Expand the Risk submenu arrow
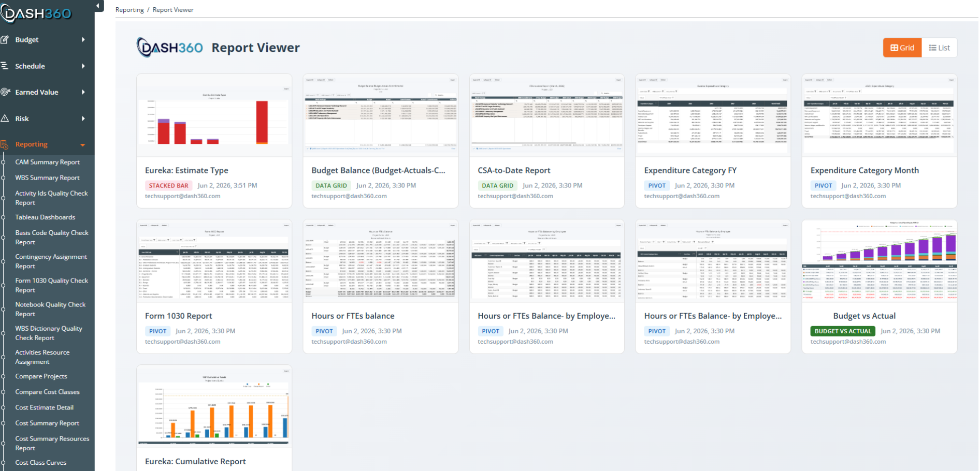This screenshot has height=471, width=980. click(83, 119)
